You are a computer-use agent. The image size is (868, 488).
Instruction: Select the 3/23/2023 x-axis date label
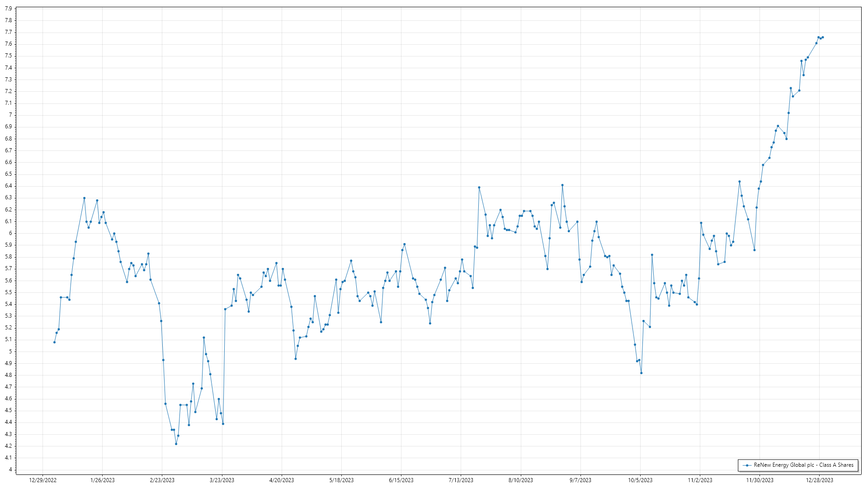pyautogui.click(x=222, y=480)
